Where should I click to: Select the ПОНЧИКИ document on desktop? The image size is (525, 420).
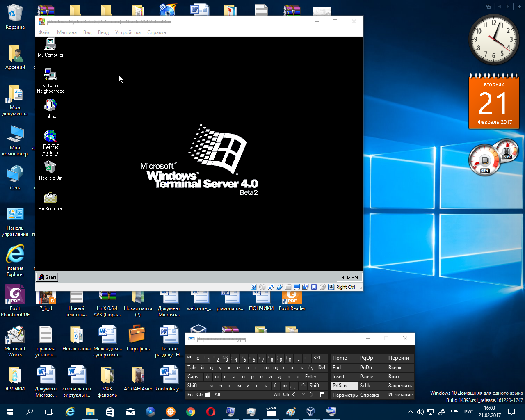click(261, 301)
